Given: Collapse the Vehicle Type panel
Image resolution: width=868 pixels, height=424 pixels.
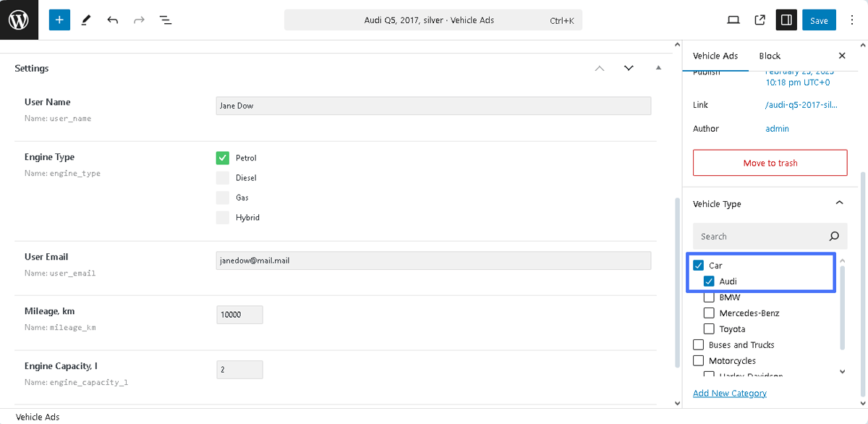Looking at the screenshot, I should click(839, 203).
